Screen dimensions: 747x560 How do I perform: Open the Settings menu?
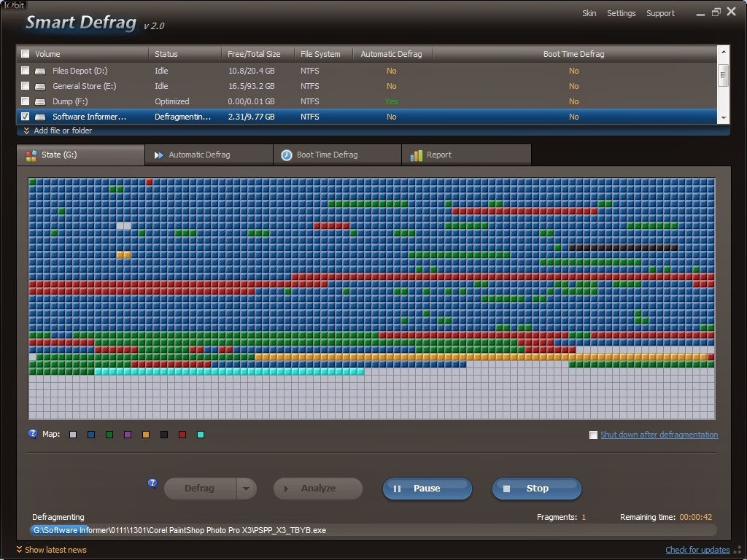(622, 13)
